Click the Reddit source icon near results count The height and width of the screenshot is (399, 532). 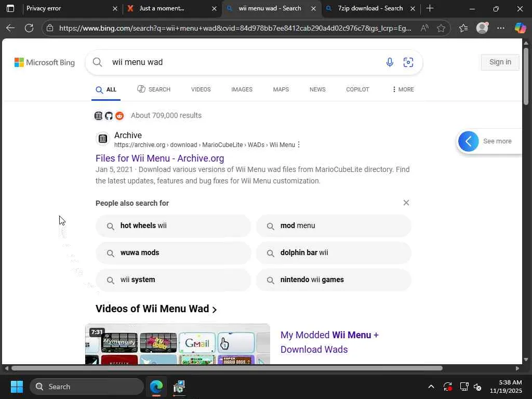pyautogui.click(x=119, y=116)
